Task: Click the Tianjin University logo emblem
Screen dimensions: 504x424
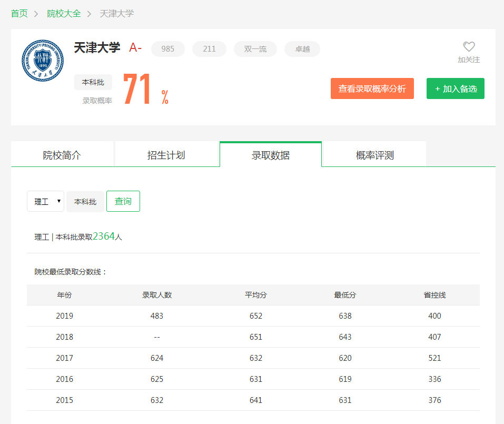Action: click(x=43, y=61)
